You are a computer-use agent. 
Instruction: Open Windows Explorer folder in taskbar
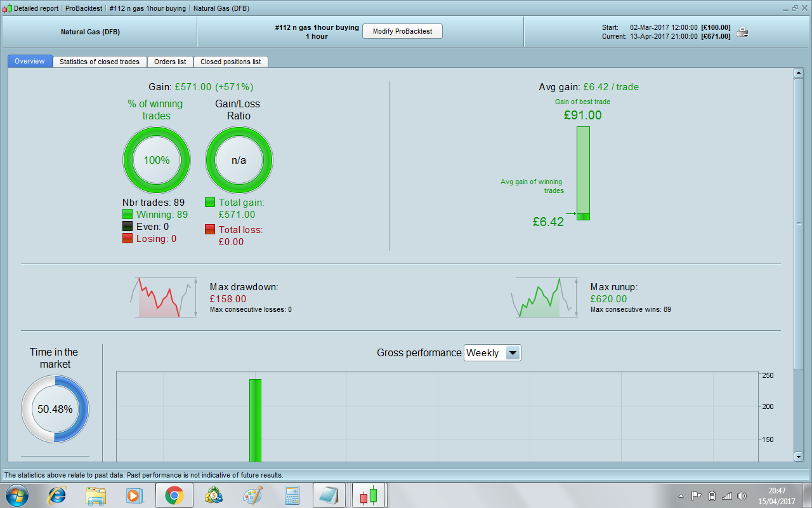click(96, 495)
